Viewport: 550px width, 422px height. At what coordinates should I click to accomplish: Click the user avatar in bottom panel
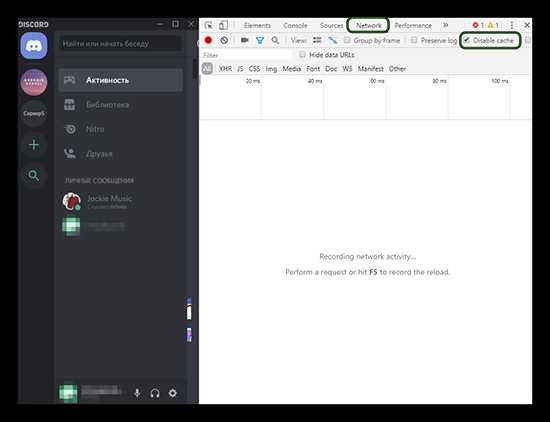(68, 393)
